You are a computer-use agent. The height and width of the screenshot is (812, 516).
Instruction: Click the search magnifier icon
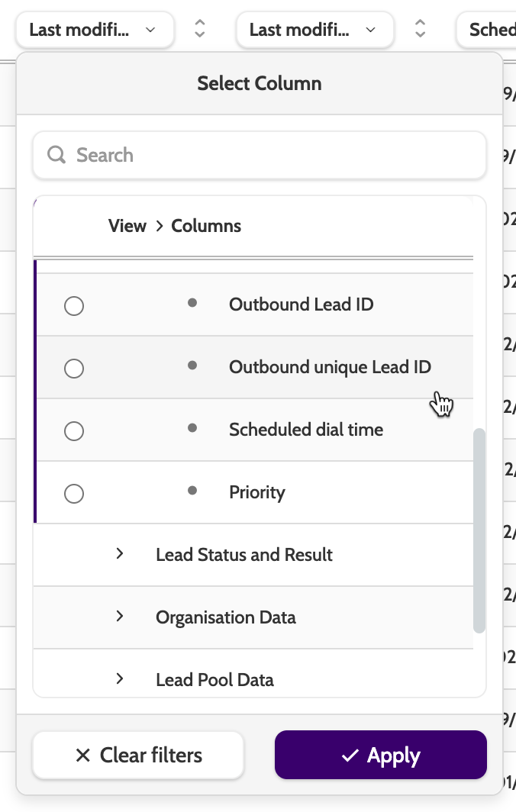[56, 156]
